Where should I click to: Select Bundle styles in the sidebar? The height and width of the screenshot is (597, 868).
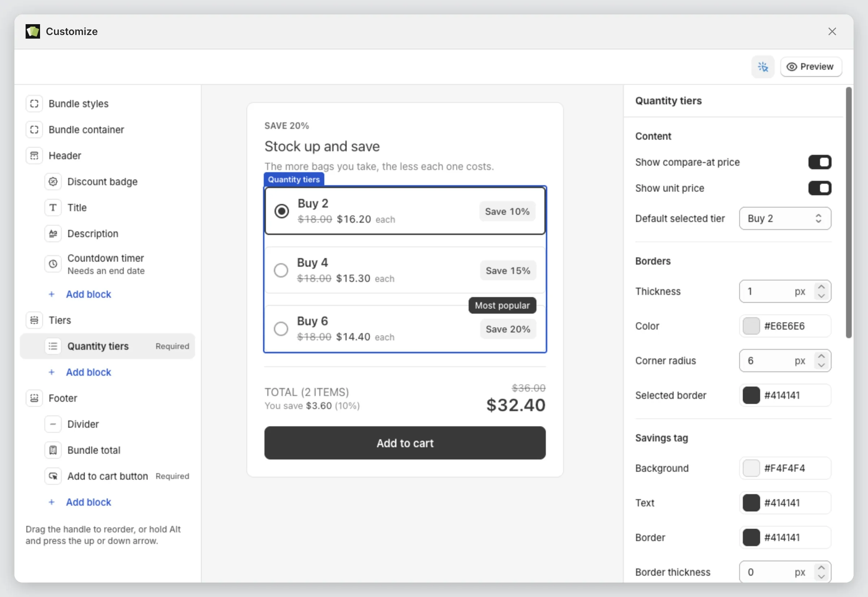coord(79,104)
